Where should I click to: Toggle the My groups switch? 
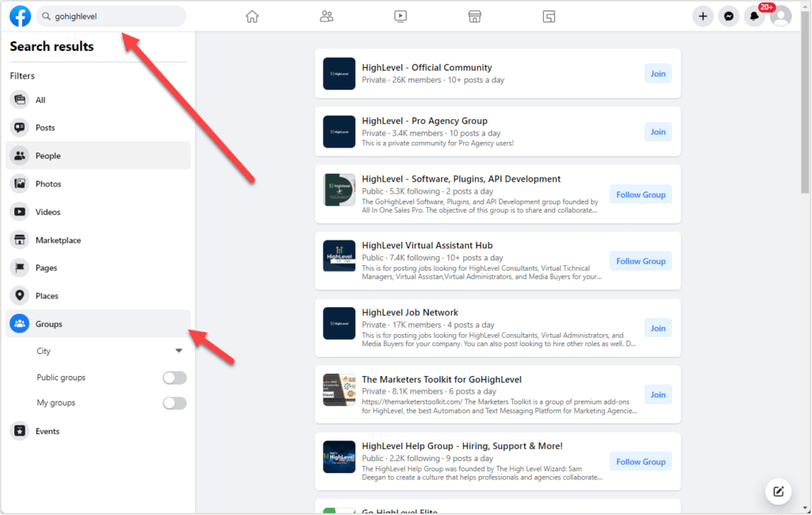pos(174,403)
